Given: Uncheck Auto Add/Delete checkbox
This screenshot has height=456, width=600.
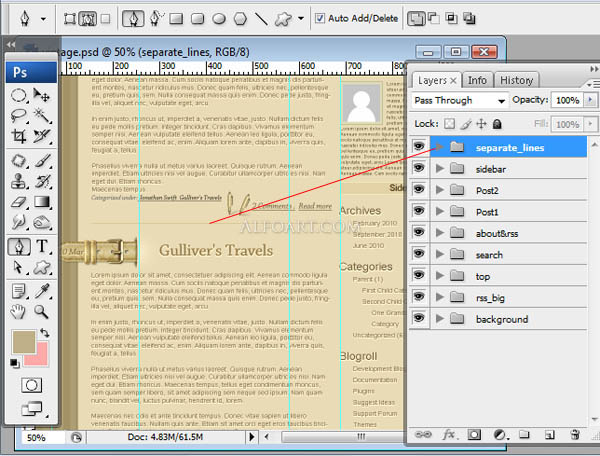Looking at the screenshot, I should tap(320, 18).
